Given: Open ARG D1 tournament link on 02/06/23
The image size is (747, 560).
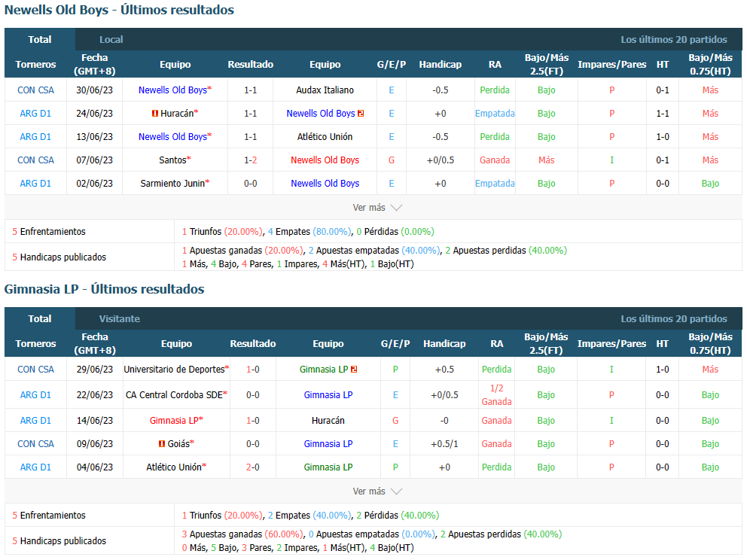Looking at the screenshot, I should coord(35,184).
